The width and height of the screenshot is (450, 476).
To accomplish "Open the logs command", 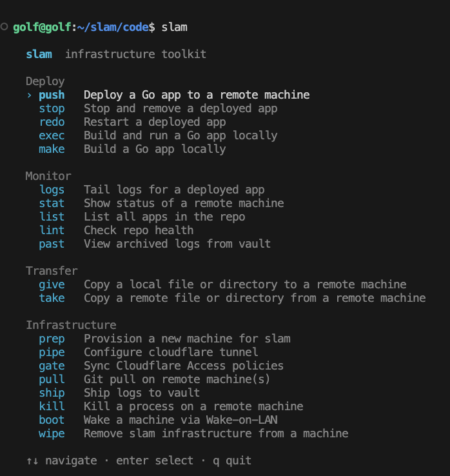I will pos(52,190).
